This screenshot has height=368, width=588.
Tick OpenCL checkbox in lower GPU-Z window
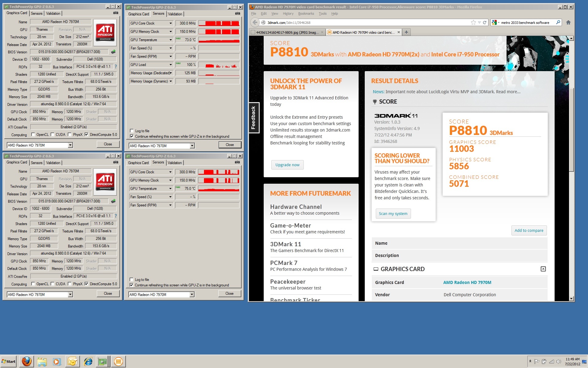[33, 284]
